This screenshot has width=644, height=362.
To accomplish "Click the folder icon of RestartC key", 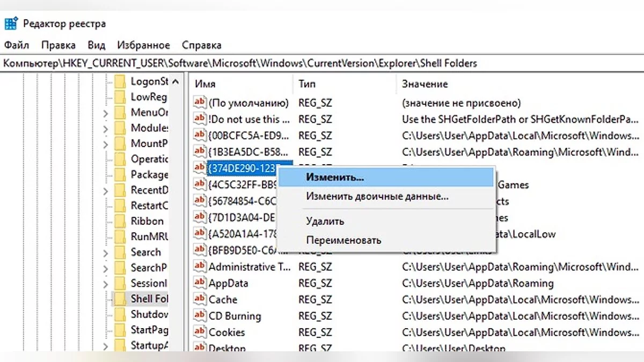I will [120, 205].
